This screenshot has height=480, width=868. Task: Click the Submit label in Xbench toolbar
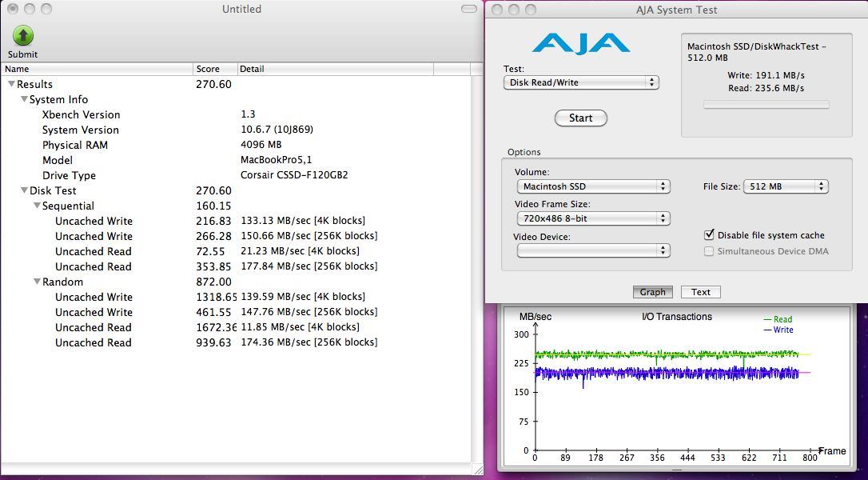(x=22, y=54)
